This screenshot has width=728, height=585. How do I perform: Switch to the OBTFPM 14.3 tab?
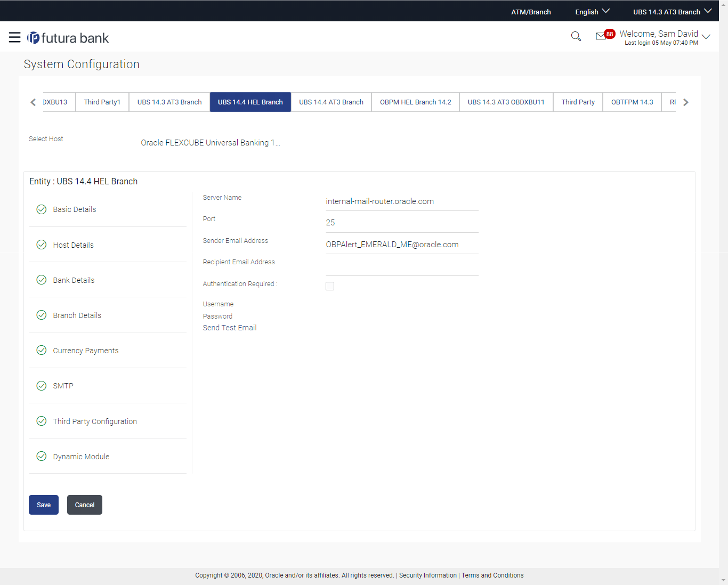[632, 102]
